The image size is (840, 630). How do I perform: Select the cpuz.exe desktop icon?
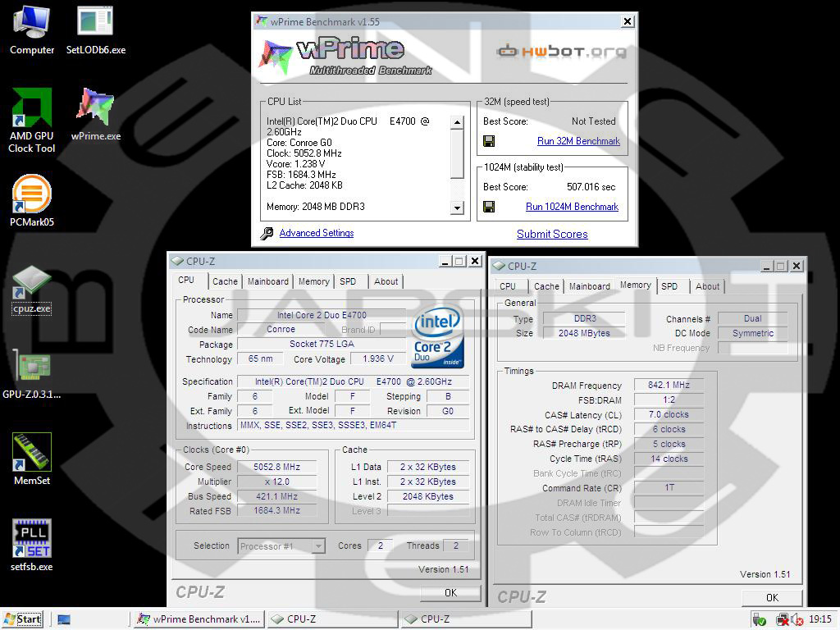(32, 288)
